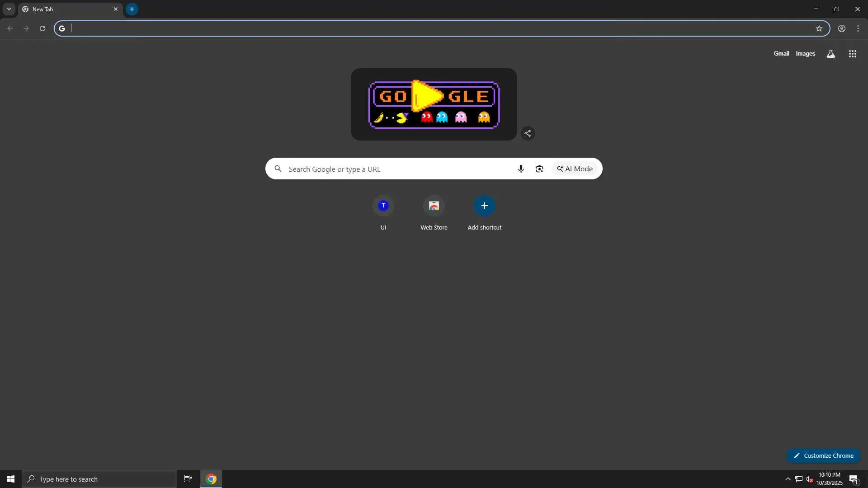Expand the tab search dropdown
The height and width of the screenshot is (488, 868).
point(9,9)
